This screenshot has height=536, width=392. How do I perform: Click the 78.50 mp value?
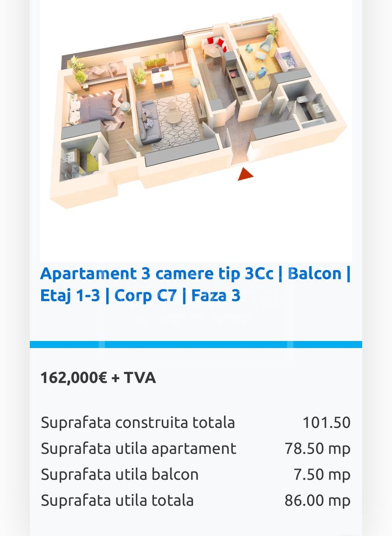pos(318,449)
